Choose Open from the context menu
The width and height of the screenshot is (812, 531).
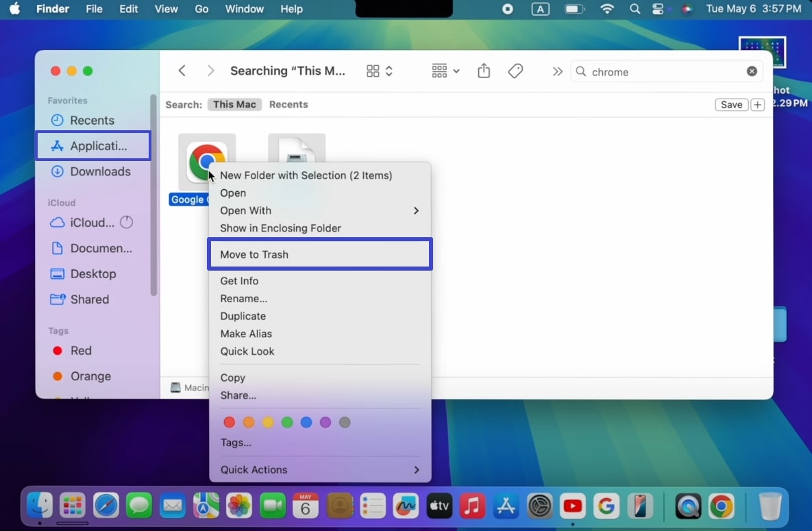[319, 193]
